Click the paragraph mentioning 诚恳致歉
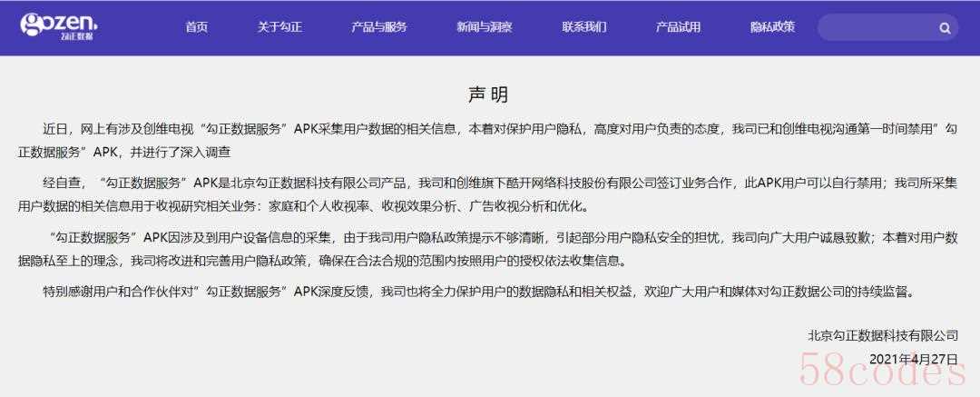Viewport: 980px width, 397px height. point(490,249)
